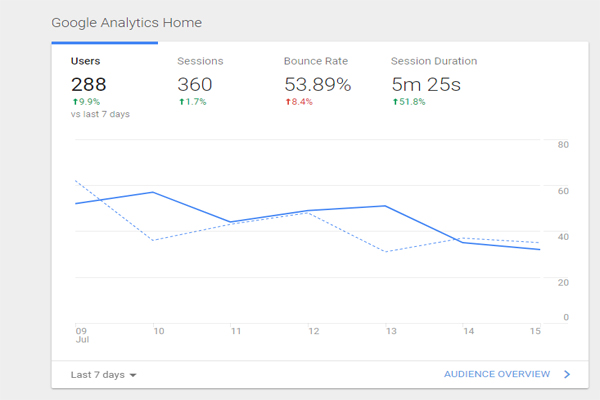Open the Last 7 days dropdown
This screenshot has height=400, width=600.
point(103,375)
